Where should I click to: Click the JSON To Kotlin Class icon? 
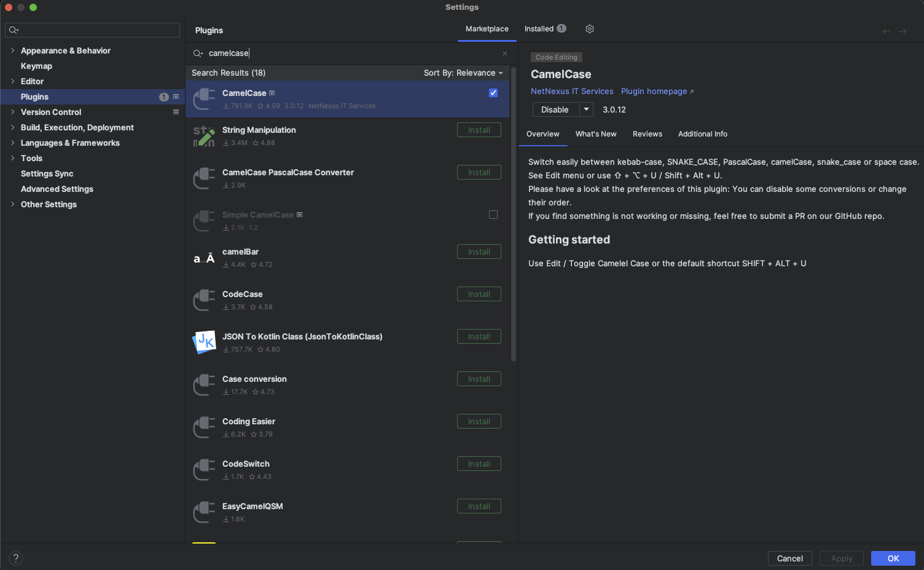pos(204,342)
